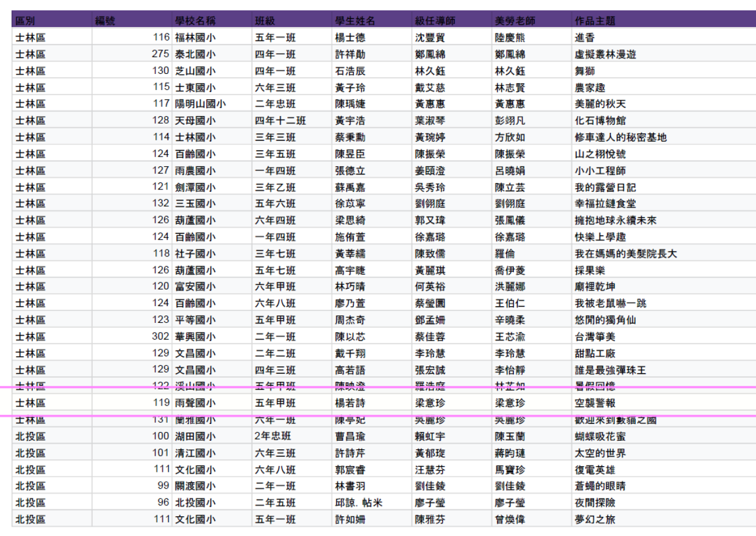Click the cell with number 302
756x536 pixels.
160,336
